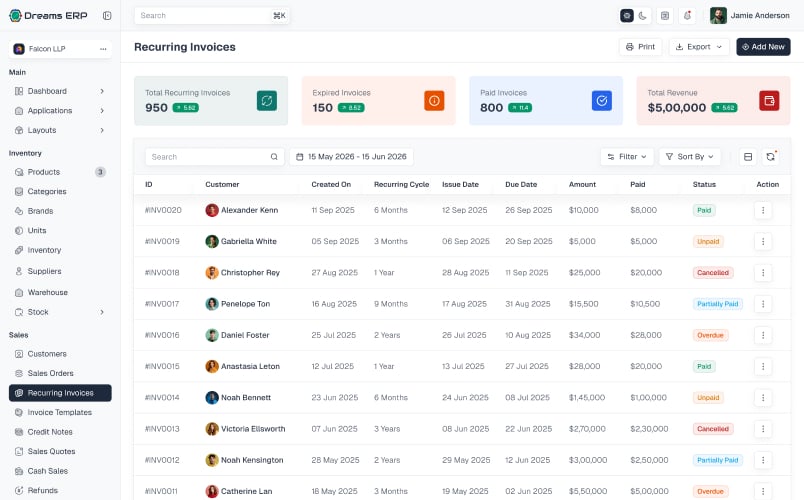
Task: Click the Print button
Action: point(640,47)
